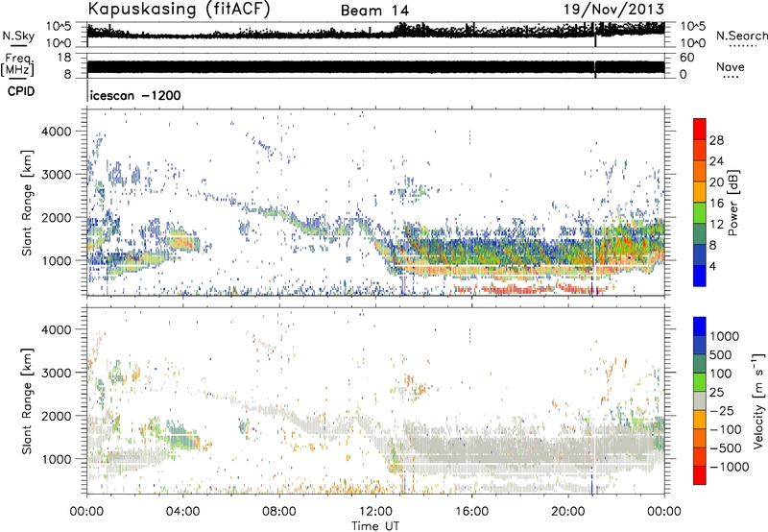Image resolution: width=768 pixels, height=532 pixels.
Task: Click the 04:00 time tick label
Action: coord(183,512)
